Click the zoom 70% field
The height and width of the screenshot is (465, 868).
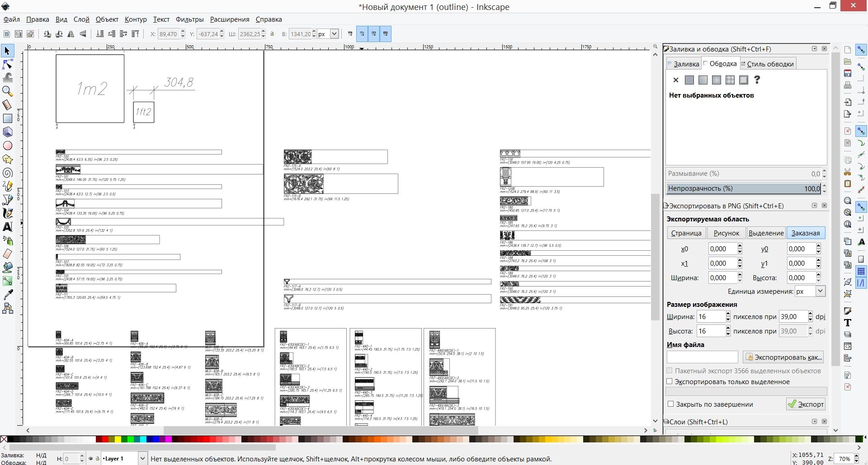[x=844, y=459]
